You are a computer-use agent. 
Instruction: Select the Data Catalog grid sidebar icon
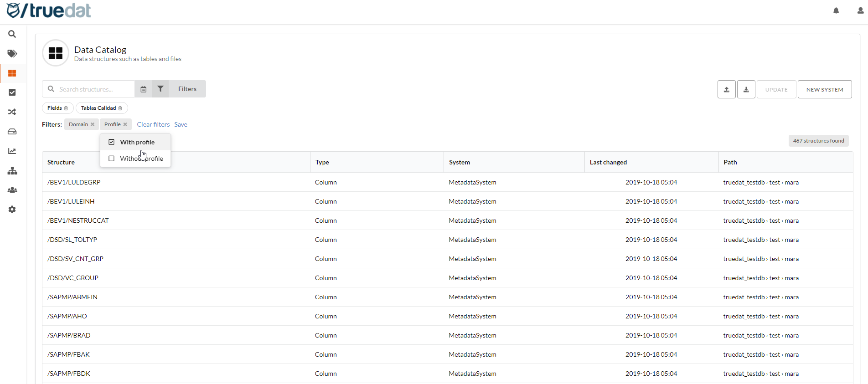[x=12, y=73]
